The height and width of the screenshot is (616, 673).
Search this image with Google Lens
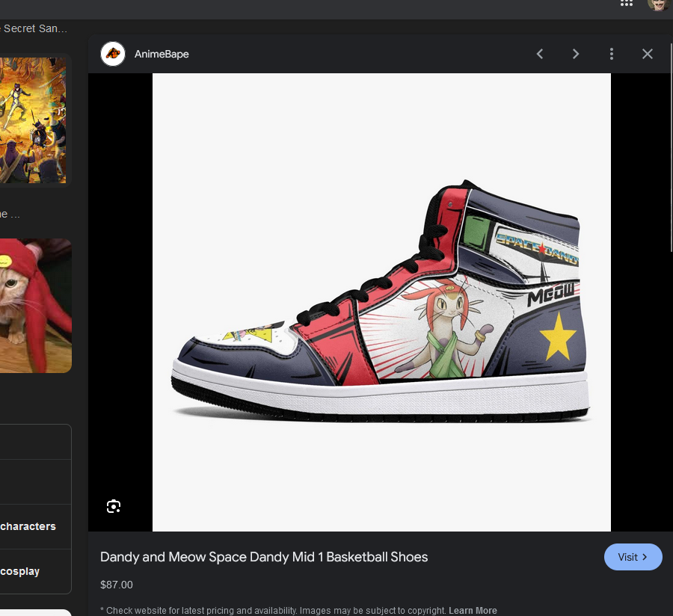114,507
